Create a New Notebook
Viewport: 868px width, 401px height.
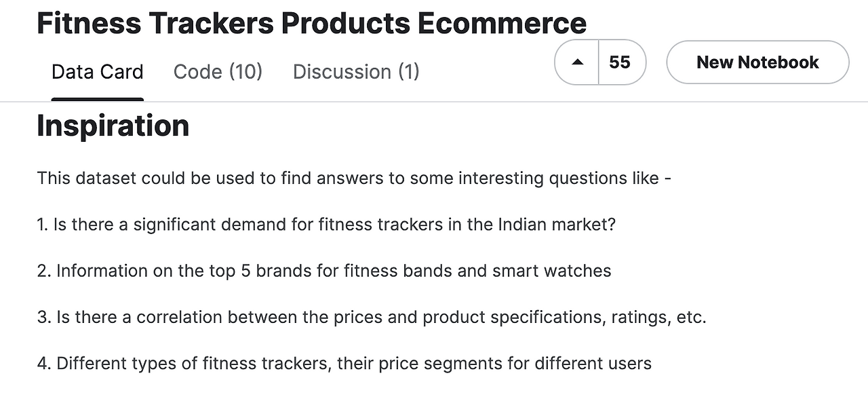[x=757, y=62]
